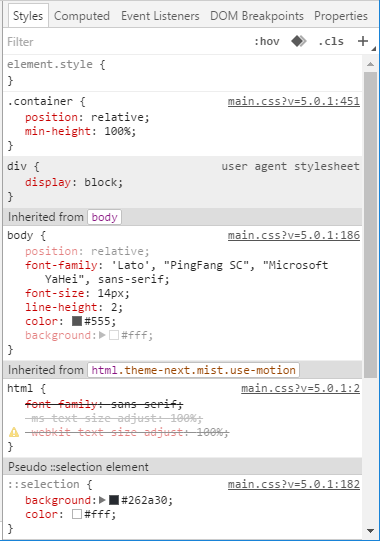The height and width of the screenshot is (541, 380).
Task: Toggle the :hov element state panel
Action: pos(267,41)
